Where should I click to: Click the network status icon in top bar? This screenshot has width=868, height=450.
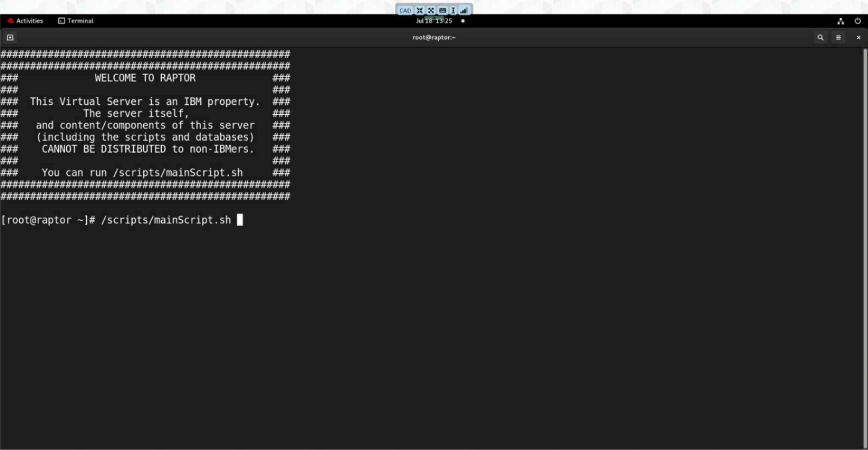coord(841,20)
